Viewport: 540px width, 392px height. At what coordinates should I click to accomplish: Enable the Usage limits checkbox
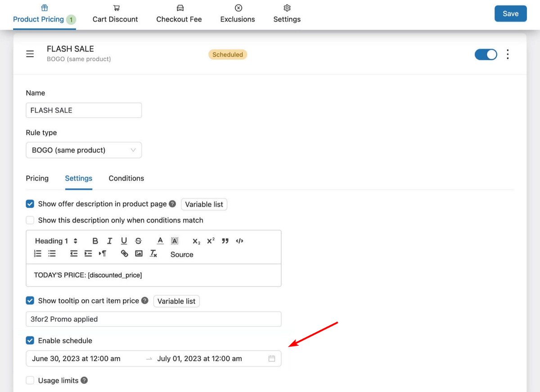click(30, 380)
